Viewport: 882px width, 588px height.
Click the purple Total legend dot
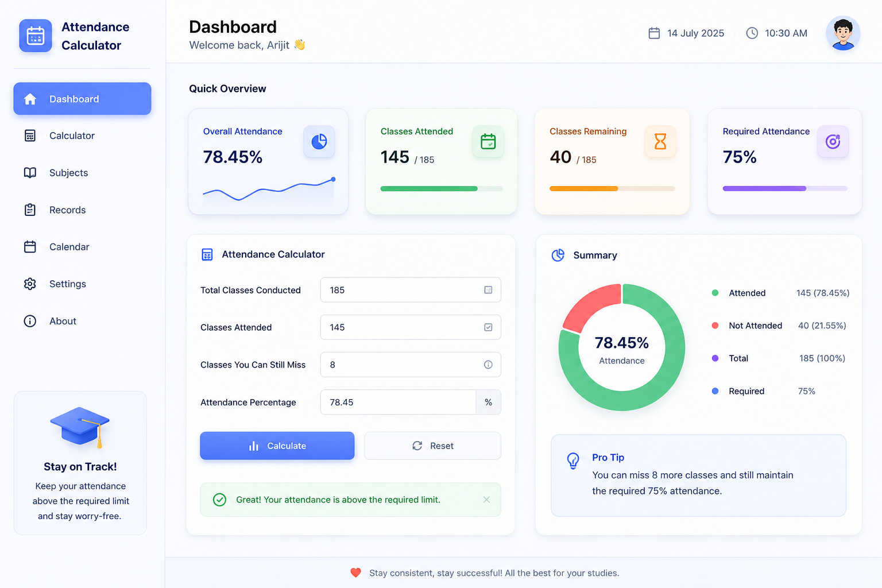pos(715,358)
